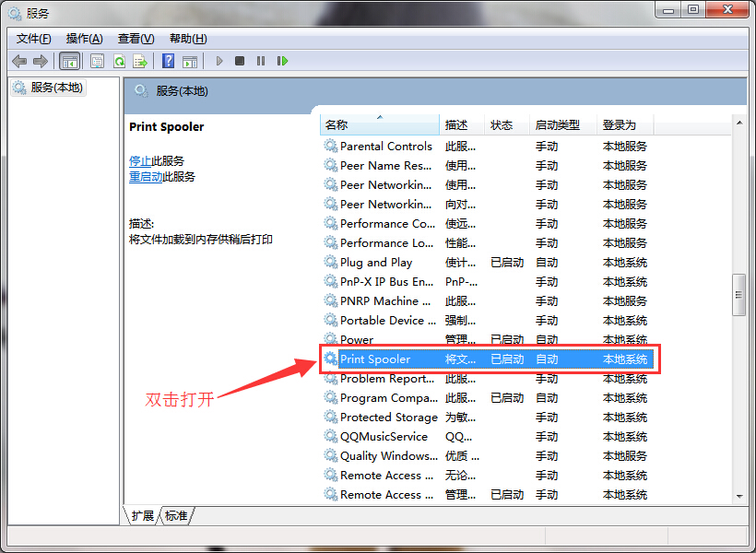Click the Back arrow in toolbar
756x553 pixels.
point(19,61)
